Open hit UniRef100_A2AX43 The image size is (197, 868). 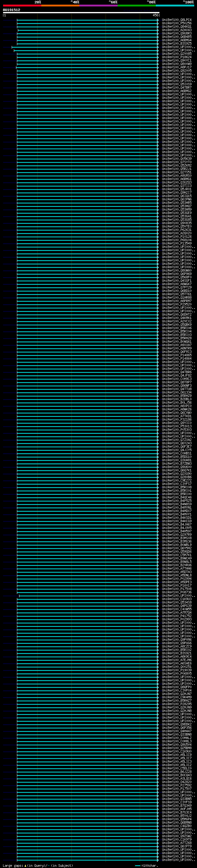[176, 30]
